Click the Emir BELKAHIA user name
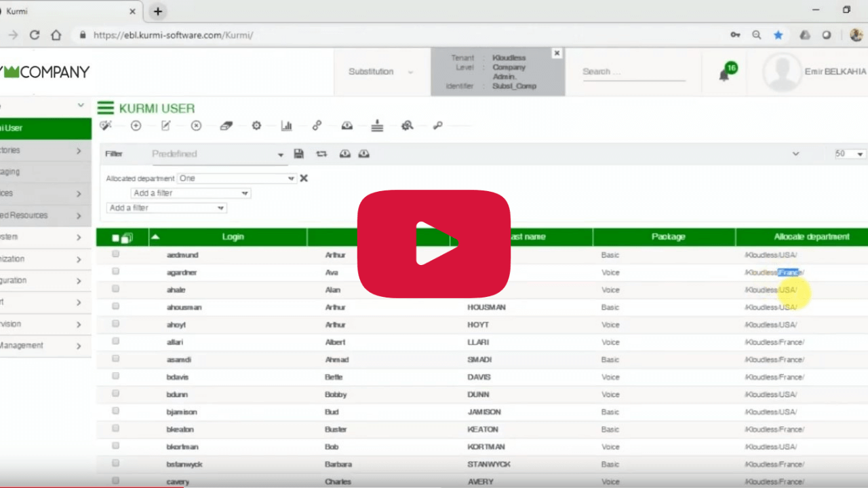This screenshot has width=868, height=488. [836, 72]
